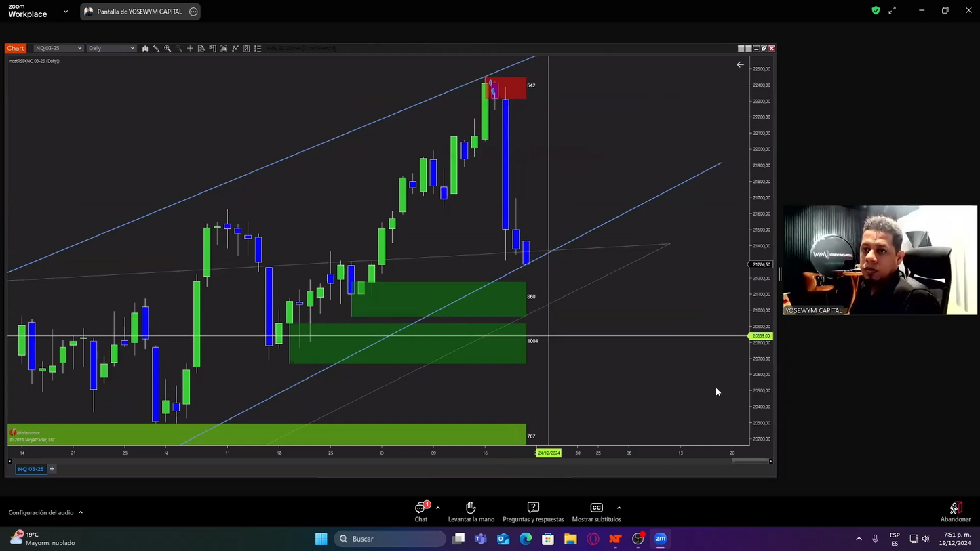980x551 pixels.
Task: Open Opera browser from the taskbar
Action: pos(593,539)
